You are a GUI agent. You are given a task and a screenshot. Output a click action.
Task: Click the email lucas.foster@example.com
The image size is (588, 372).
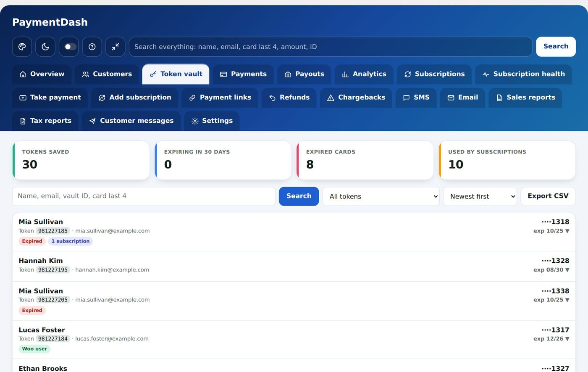[x=112, y=339]
